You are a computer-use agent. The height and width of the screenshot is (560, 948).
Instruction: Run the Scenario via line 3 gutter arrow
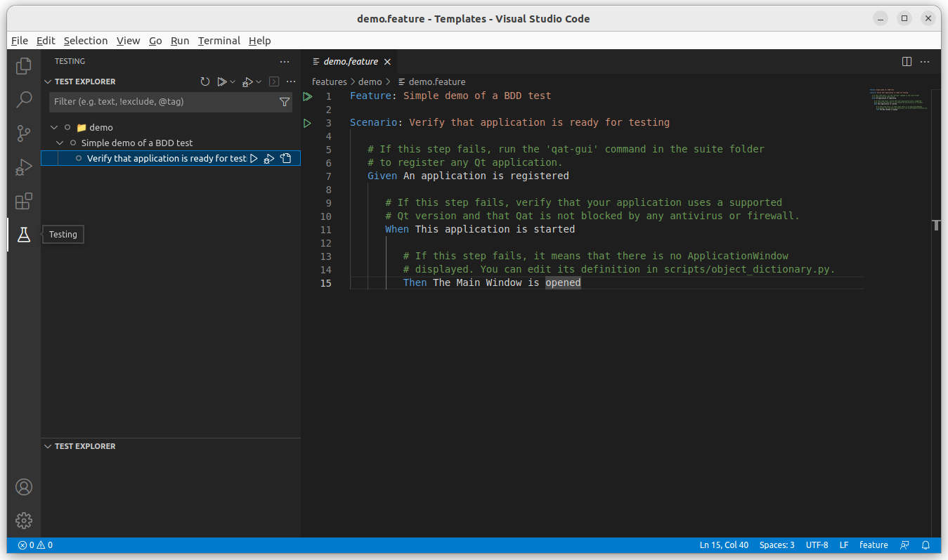click(307, 122)
